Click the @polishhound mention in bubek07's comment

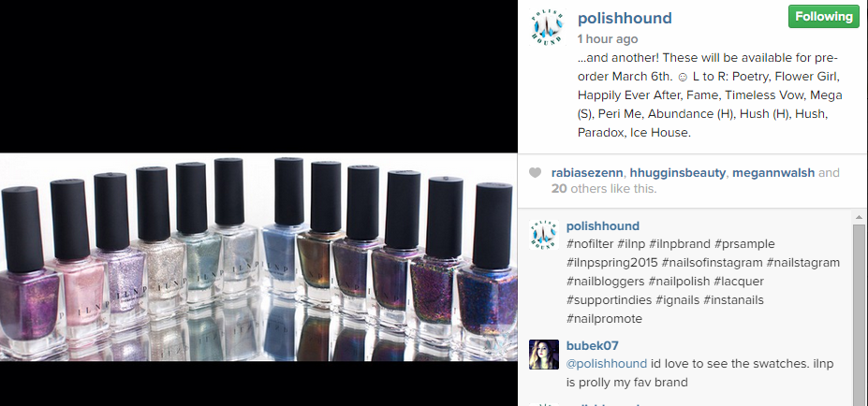607,363
